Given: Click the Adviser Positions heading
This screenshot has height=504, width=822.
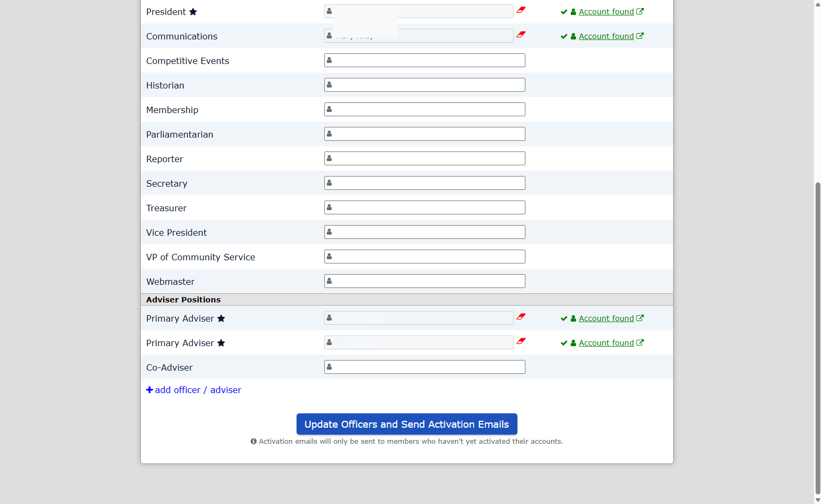Looking at the screenshot, I should click(183, 300).
